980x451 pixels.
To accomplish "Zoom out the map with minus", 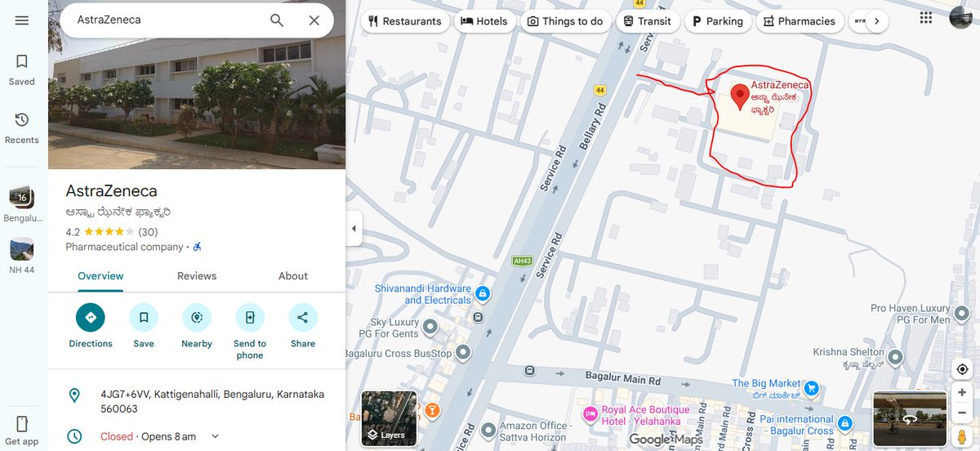I will (962, 413).
